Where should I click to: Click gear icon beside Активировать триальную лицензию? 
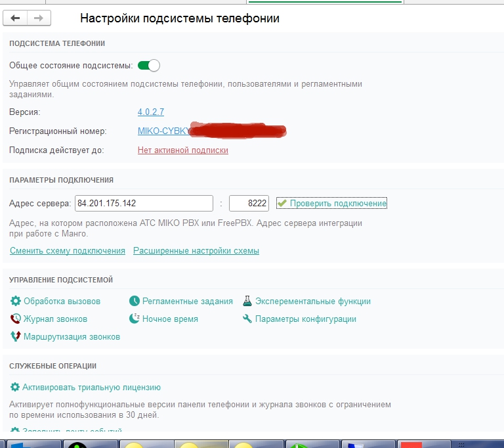click(15, 388)
